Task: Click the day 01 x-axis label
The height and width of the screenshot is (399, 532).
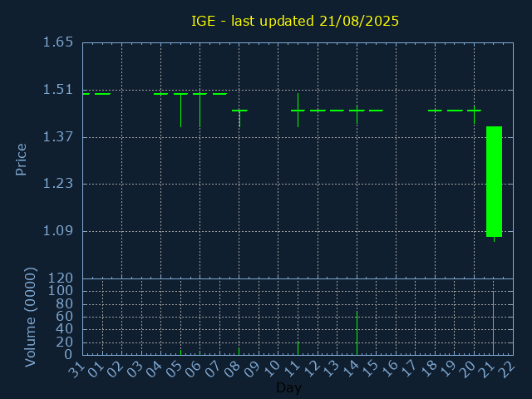Action: pyautogui.click(x=96, y=369)
